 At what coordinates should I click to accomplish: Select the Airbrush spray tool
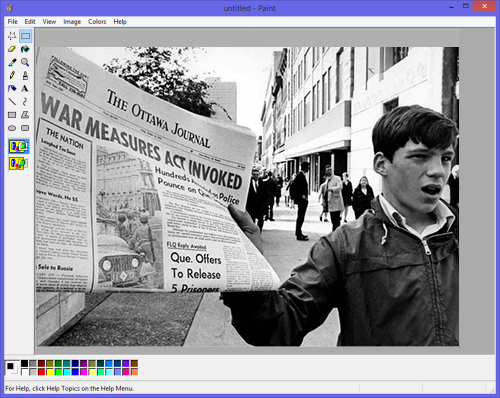(x=12, y=88)
